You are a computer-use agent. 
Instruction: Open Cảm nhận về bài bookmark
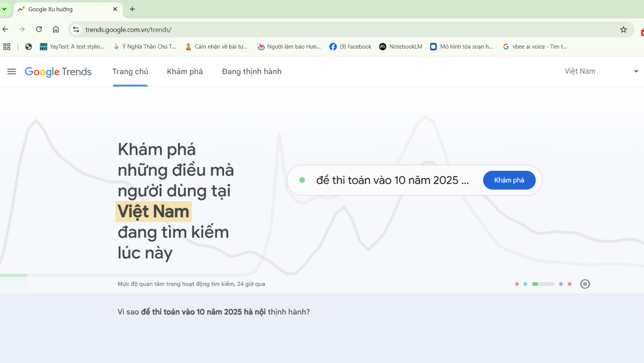click(x=216, y=46)
